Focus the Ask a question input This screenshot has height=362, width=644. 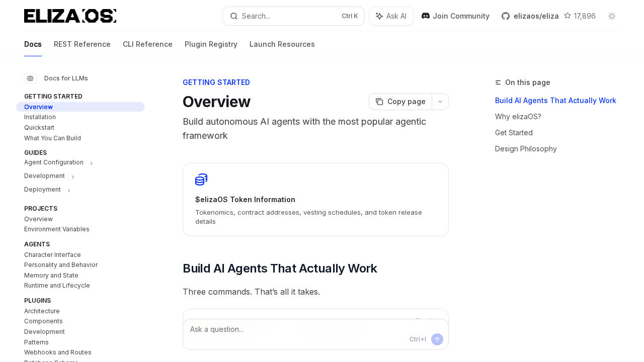pos(297,329)
